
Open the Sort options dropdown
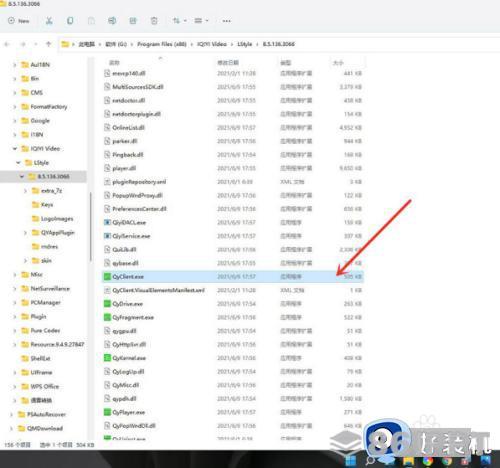[179, 21]
